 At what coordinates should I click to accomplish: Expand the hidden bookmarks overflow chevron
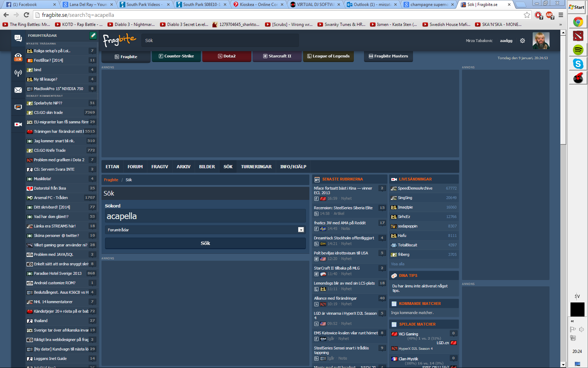(x=560, y=25)
